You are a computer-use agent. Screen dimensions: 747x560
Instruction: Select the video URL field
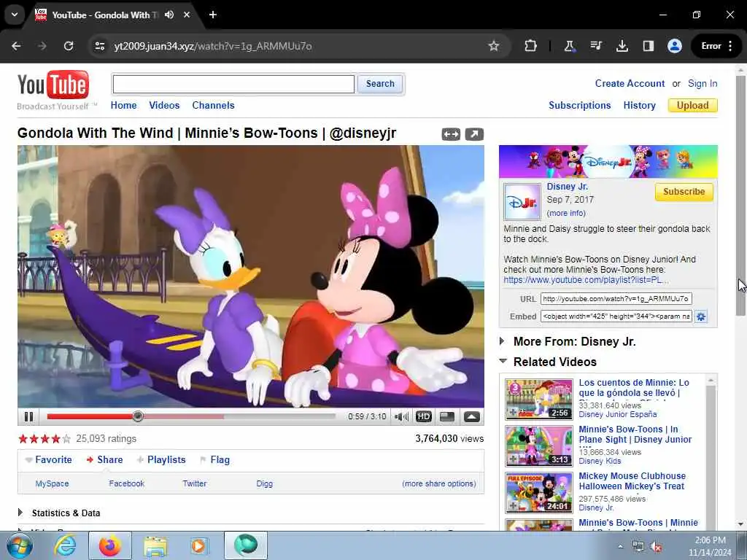[616, 298]
